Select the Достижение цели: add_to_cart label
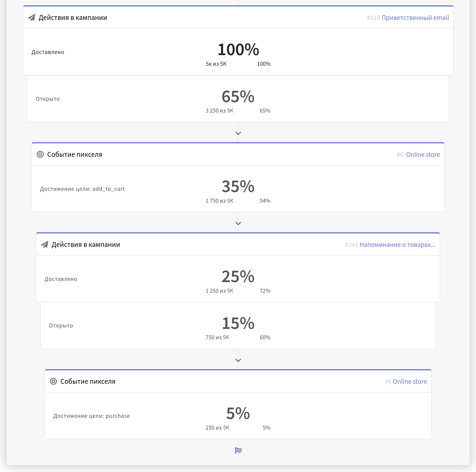The image size is (476, 472). click(x=82, y=189)
